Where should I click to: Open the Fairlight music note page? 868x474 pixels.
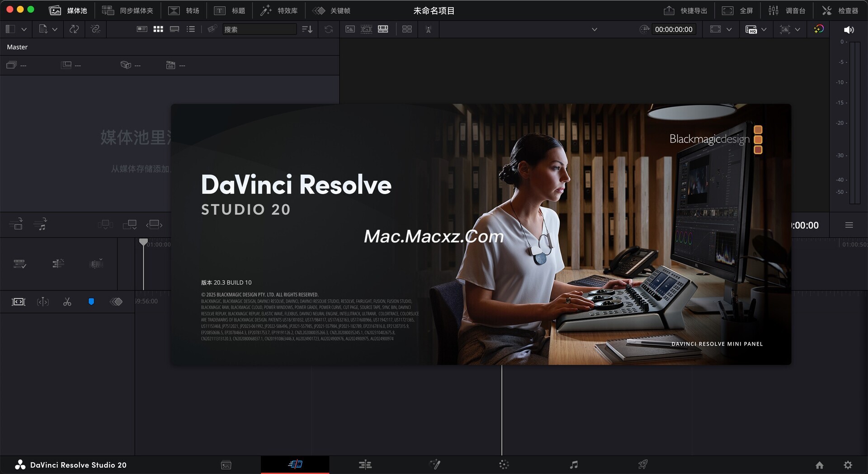[x=574, y=465]
